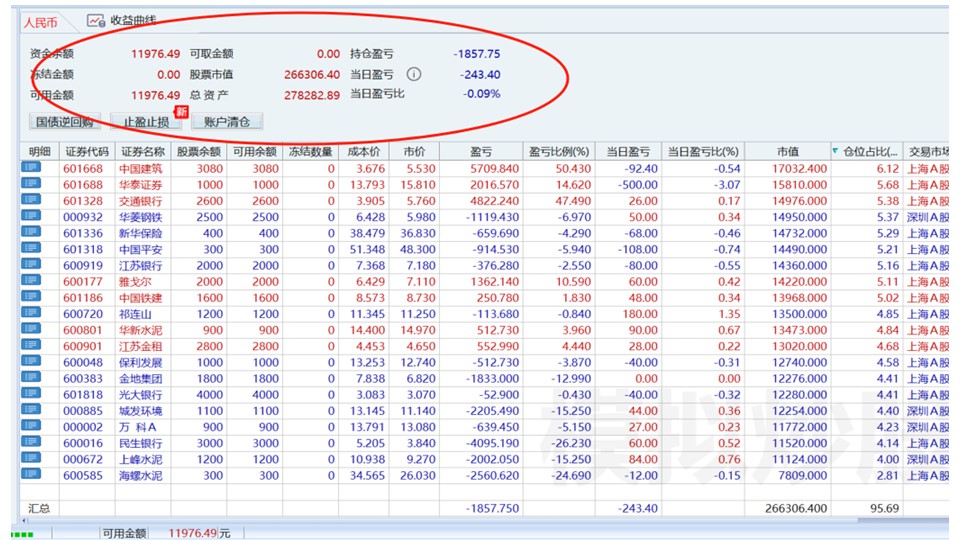Click the 成本价 column header

click(364, 151)
